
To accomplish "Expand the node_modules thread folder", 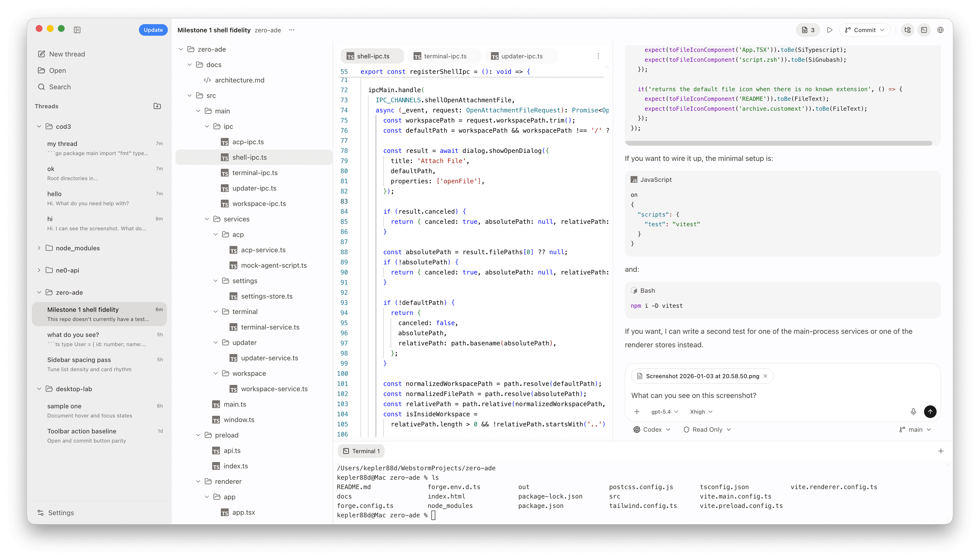I will pyautogui.click(x=39, y=248).
